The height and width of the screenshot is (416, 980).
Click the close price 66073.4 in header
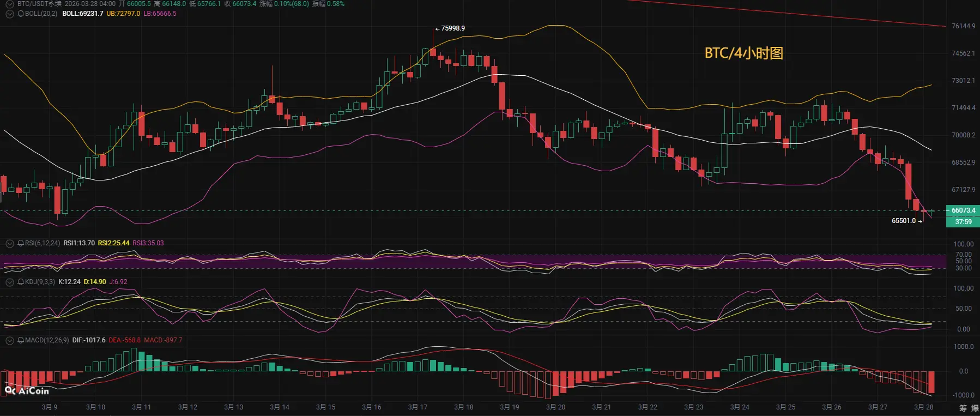[244, 4]
